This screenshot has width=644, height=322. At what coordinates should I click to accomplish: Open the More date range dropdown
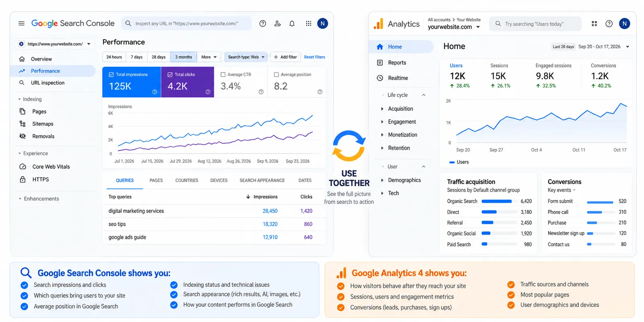tap(209, 57)
